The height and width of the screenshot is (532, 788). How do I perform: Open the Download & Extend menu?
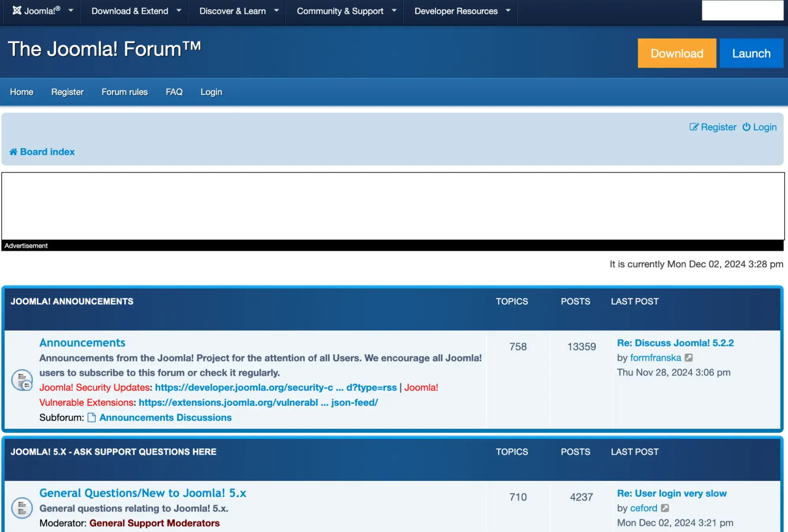(130, 11)
